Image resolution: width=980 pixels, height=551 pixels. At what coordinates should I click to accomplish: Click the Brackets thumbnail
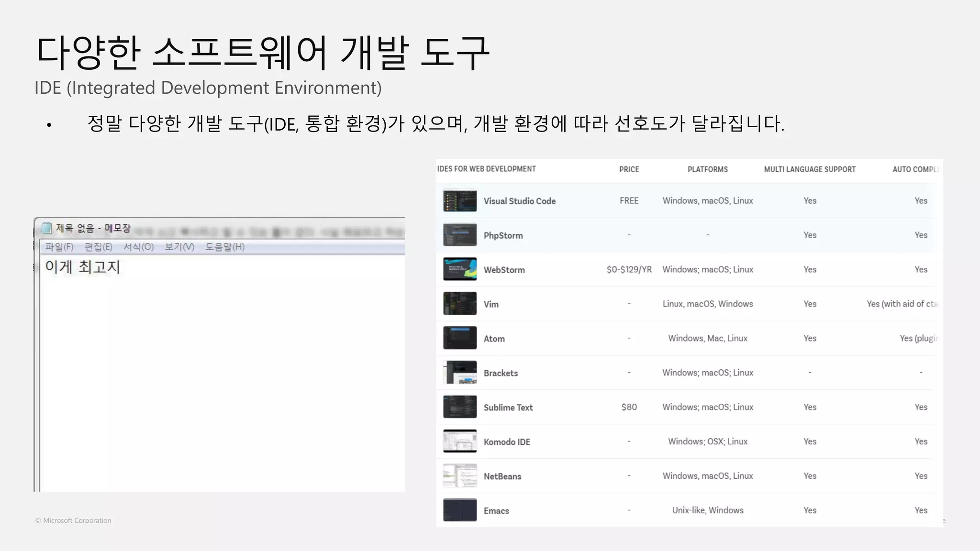pyautogui.click(x=460, y=373)
